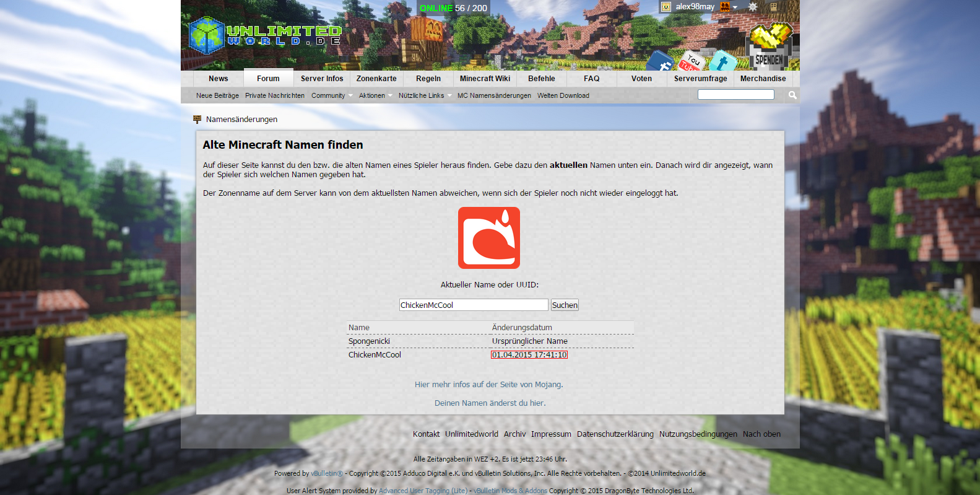Open the Regeln tab
This screenshot has width=980, height=495.
[428, 79]
